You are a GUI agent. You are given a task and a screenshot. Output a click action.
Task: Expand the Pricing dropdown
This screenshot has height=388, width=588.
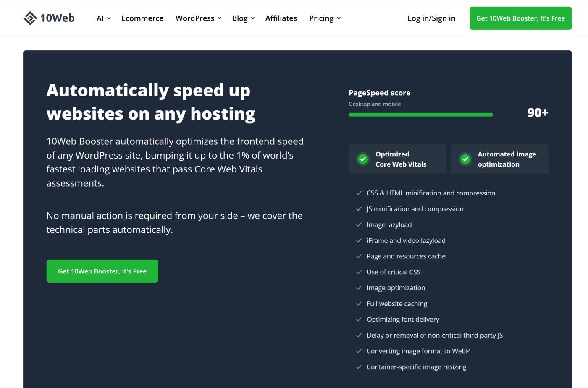coord(324,18)
